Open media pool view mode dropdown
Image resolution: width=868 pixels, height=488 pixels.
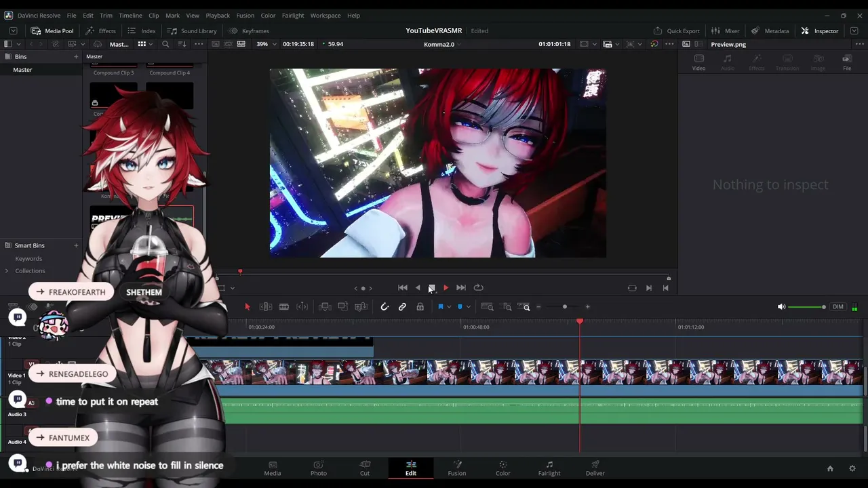click(x=144, y=44)
